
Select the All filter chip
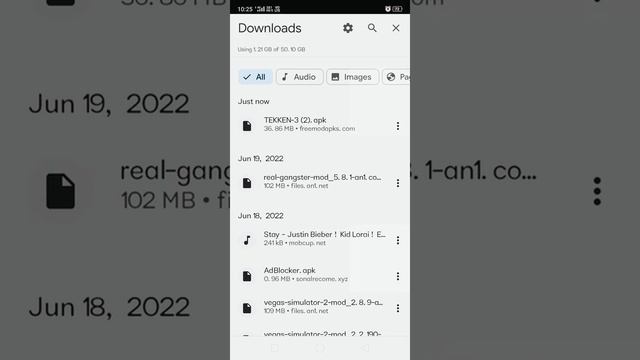[256, 77]
